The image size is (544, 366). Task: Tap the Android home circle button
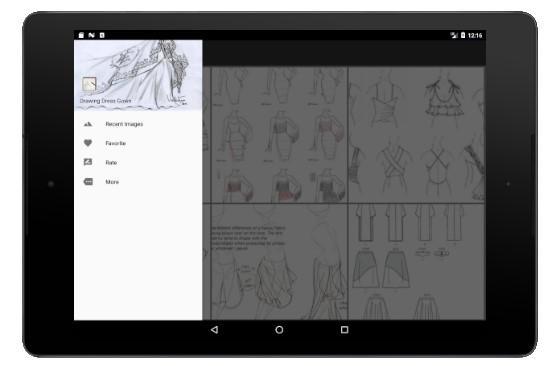pyautogui.click(x=279, y=330)
